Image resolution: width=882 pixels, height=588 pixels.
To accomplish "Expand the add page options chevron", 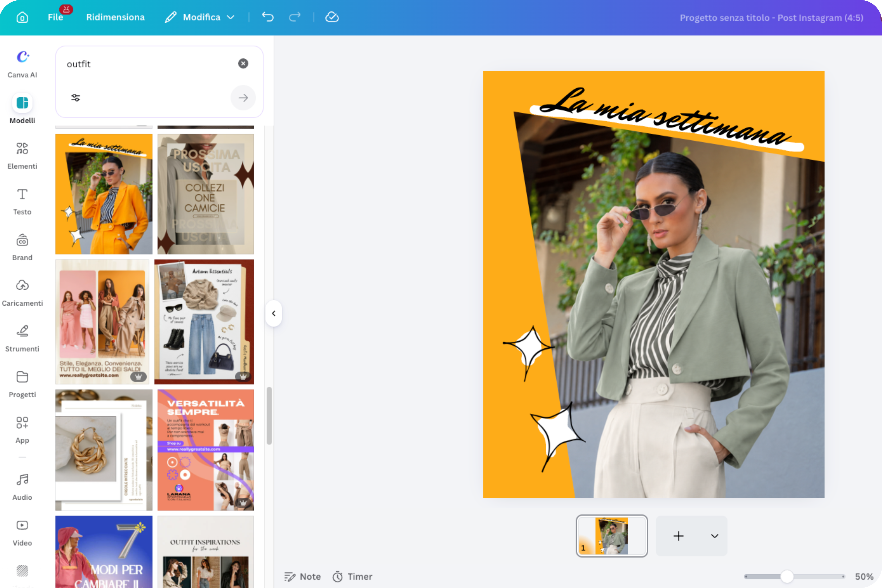I will pyautogui.click(x=714, y=536).
